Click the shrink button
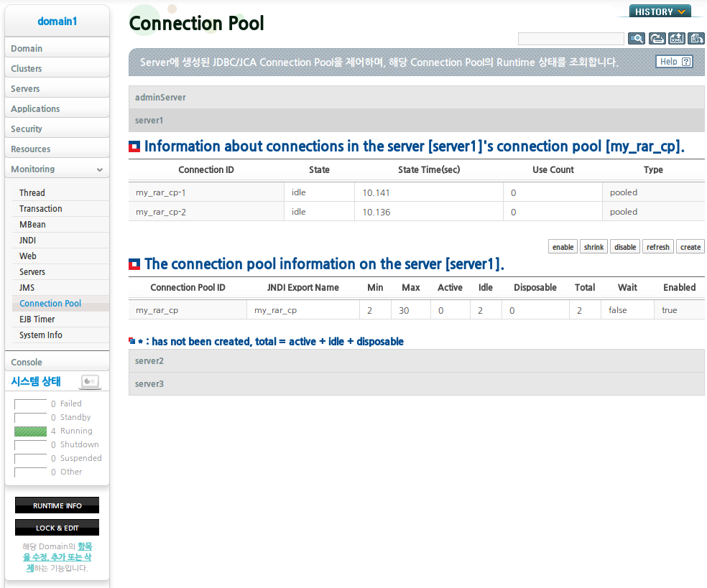 pyautogui.click(x=593, y=247)
